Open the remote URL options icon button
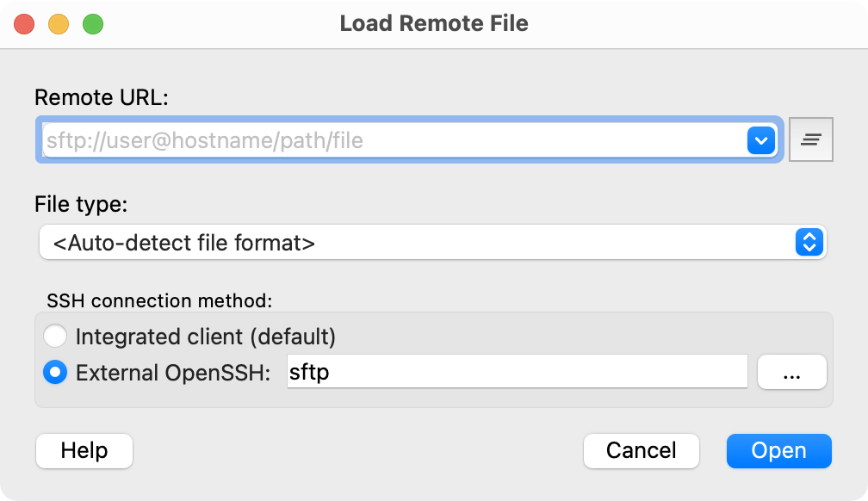868x501 pixels. point(810,139)
